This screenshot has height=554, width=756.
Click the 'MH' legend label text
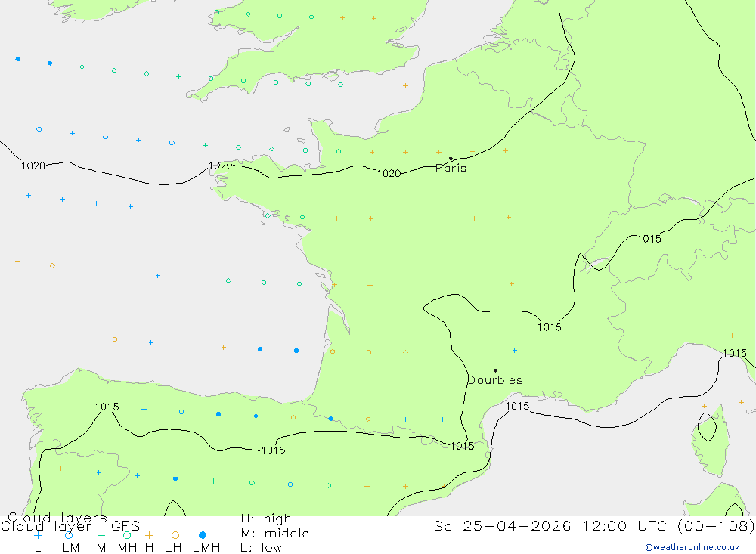point(127,548)
